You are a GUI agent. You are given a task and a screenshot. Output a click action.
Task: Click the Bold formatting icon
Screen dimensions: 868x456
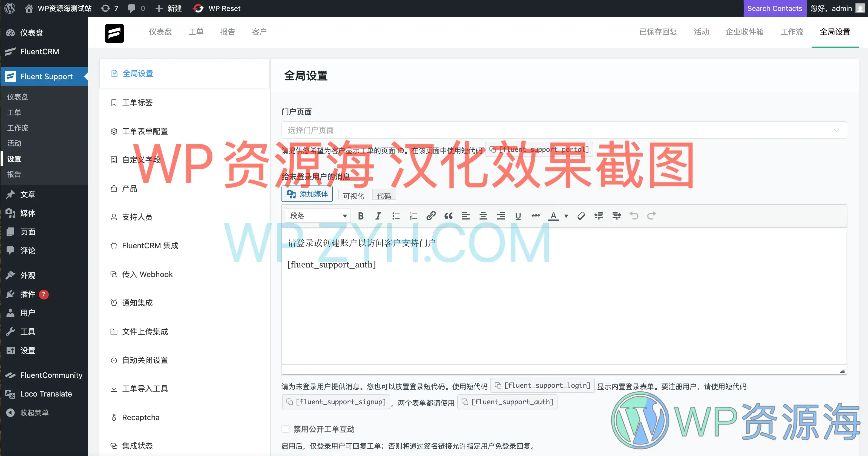pyautogui.click(x=361, y=216)
